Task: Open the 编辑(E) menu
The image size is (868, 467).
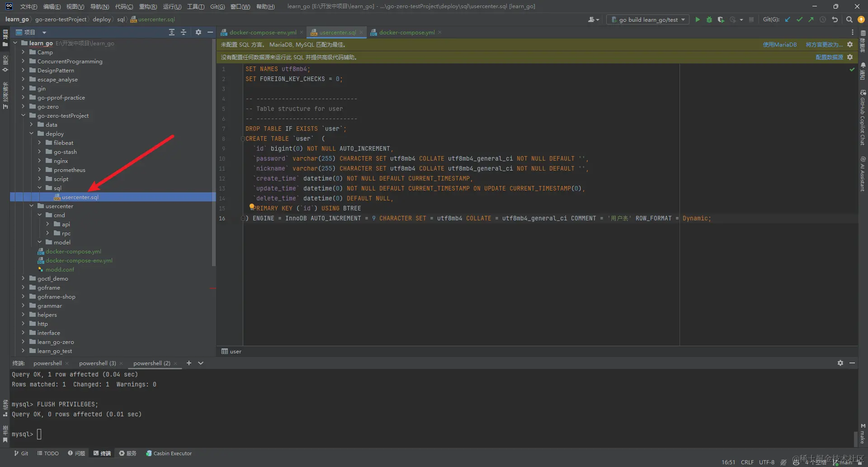Action: coord(52,6)
